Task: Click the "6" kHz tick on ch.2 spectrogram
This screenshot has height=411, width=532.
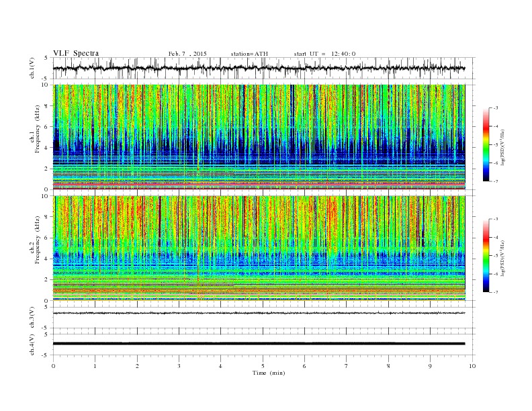Action: 46,238
